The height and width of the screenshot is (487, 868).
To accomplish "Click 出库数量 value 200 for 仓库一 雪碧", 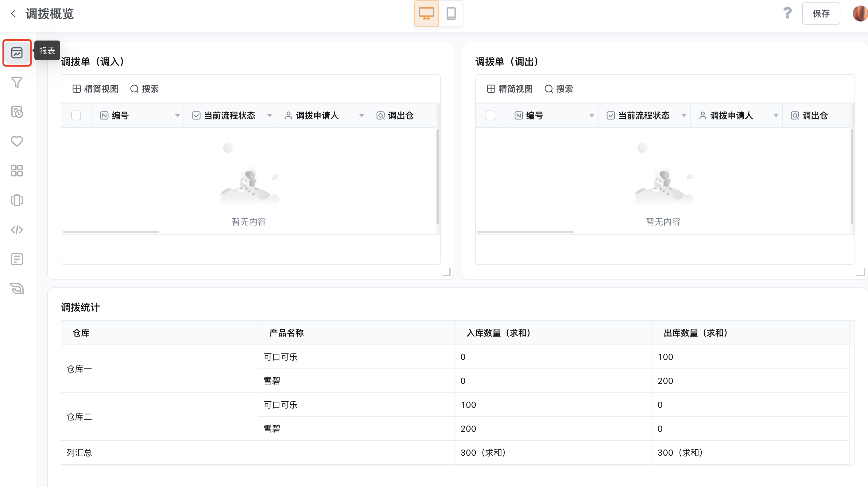I will coord(750,381).
